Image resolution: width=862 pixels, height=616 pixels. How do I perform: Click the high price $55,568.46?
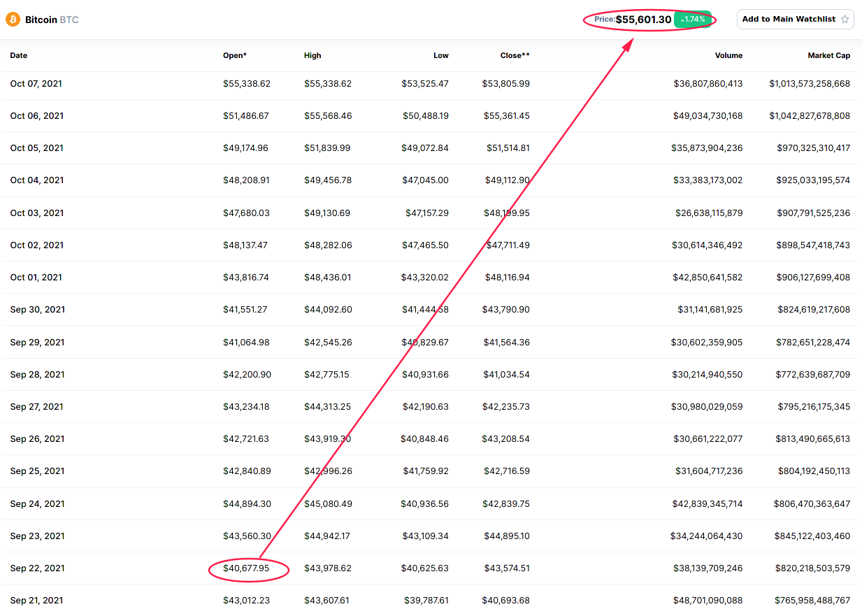pyautogui.click(x=328, y=115)
